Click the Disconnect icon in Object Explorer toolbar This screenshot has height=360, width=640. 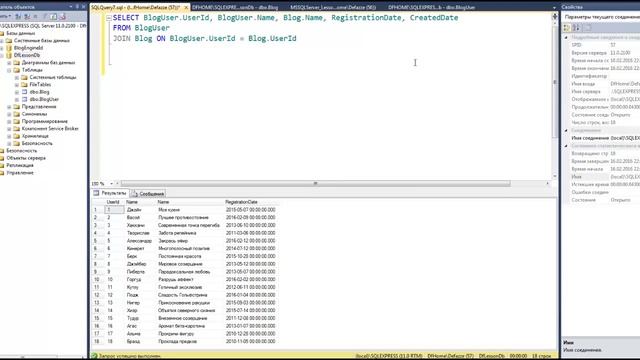tap(27, 17)
